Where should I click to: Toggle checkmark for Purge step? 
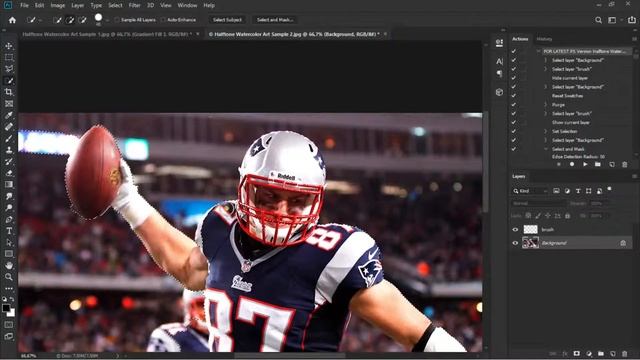(514, 104)
